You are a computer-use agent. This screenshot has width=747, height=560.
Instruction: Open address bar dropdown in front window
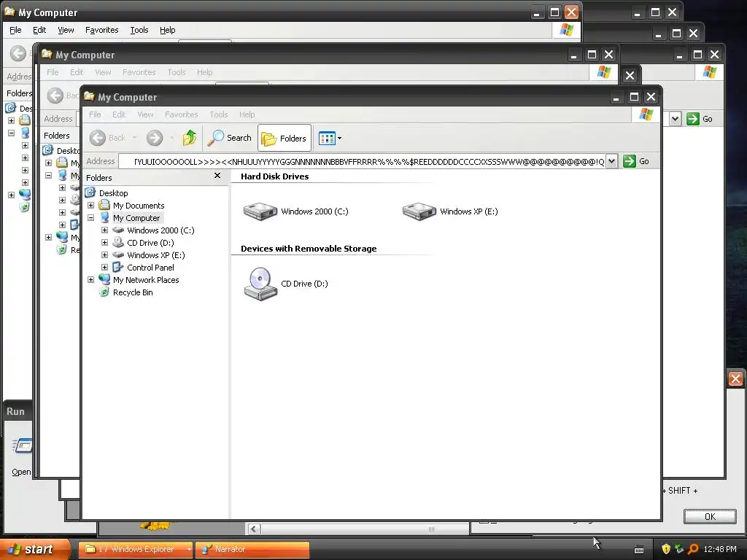pos(612,161)
